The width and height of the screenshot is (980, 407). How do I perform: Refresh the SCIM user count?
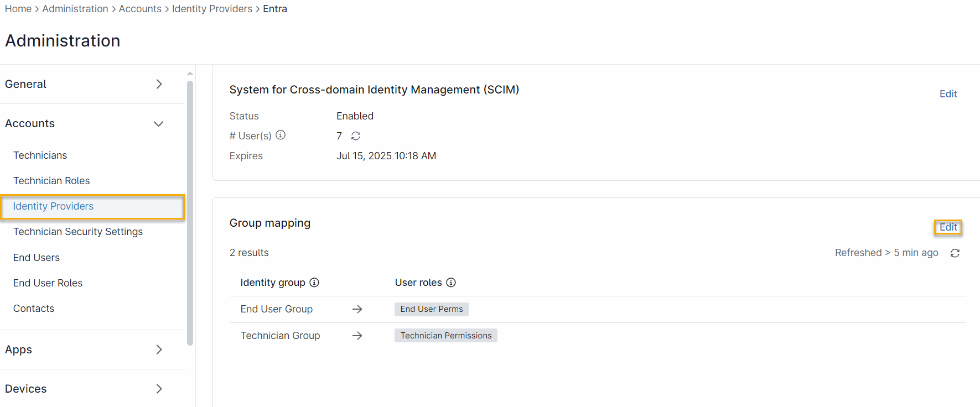pos(356,136)
